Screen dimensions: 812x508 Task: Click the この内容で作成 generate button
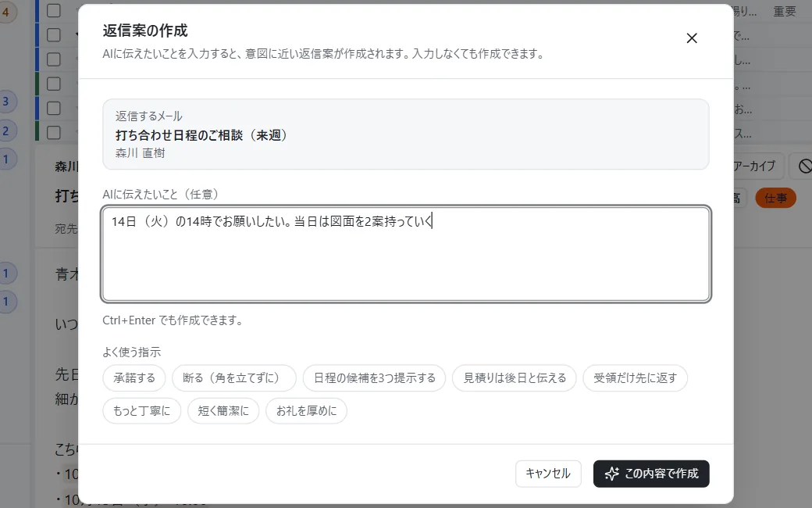point(651,474)
